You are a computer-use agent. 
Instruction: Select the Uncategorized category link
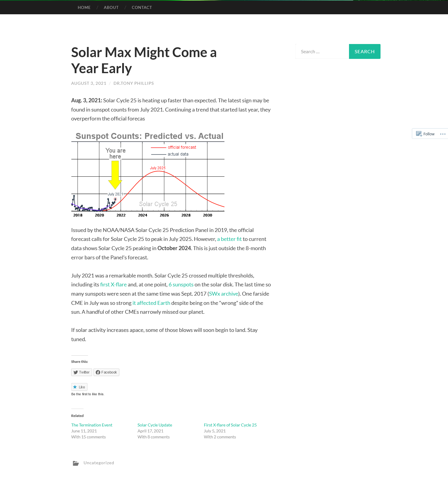tap(99, 463)
